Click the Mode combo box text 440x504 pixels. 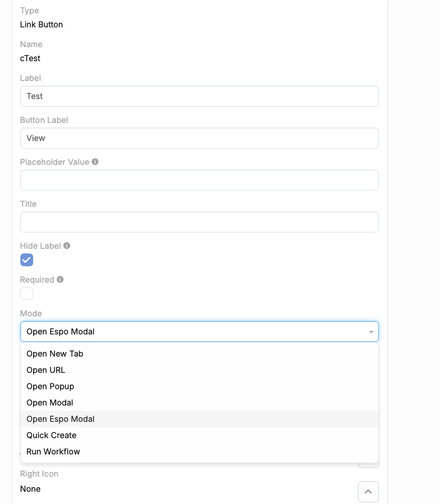click(61, 332)
